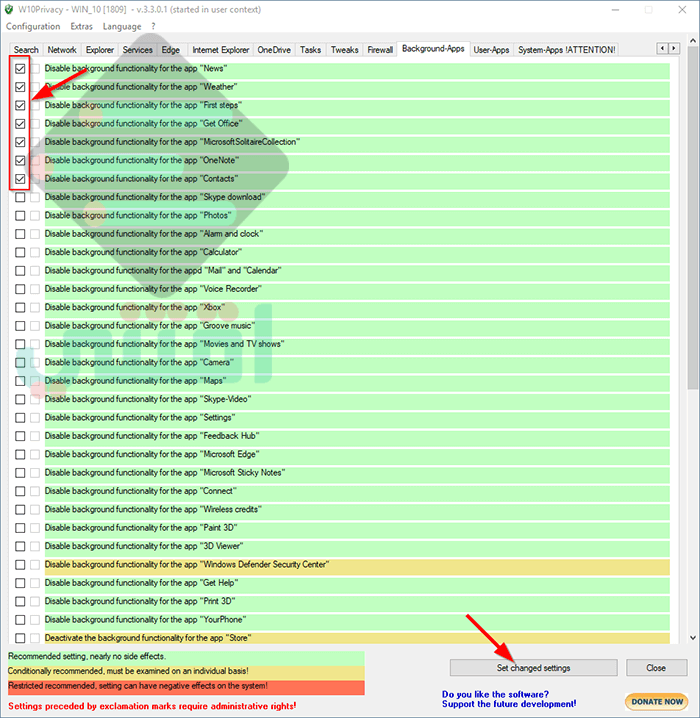Screen dimensions: 700x718
Task: Switch to the Firewall tab
Action: click(380, 50)
